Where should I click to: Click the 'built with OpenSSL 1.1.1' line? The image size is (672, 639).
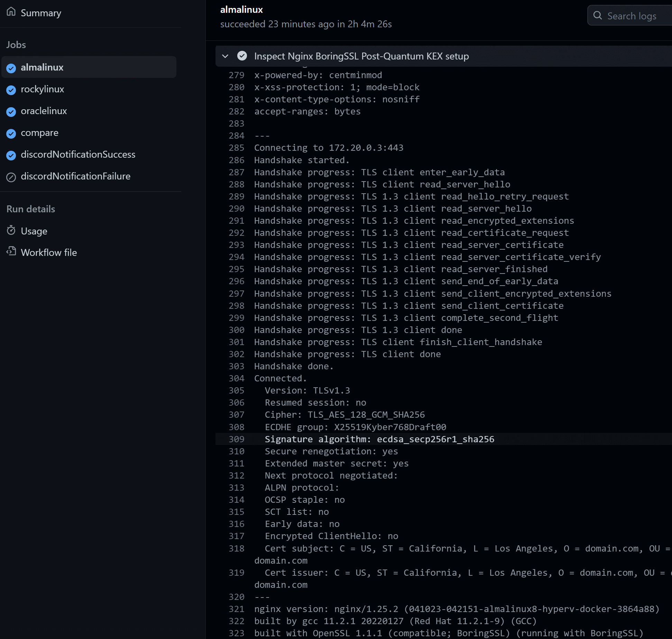449,633
